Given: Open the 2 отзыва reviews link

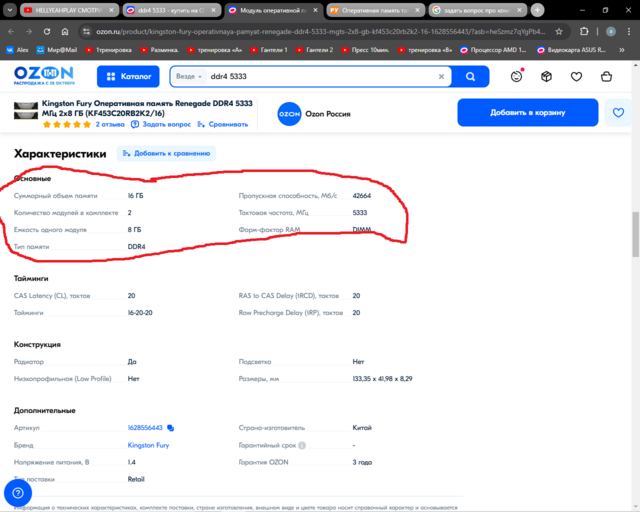Looking at the screenshot, I should tap(110, 124).
